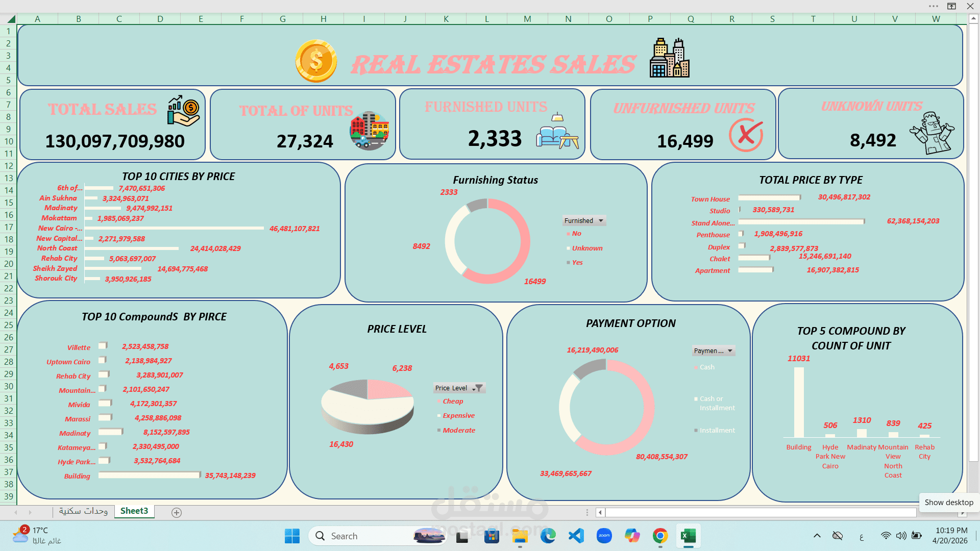Click the Show desktop button
980x551 pixels.
(x=978, y=536)
